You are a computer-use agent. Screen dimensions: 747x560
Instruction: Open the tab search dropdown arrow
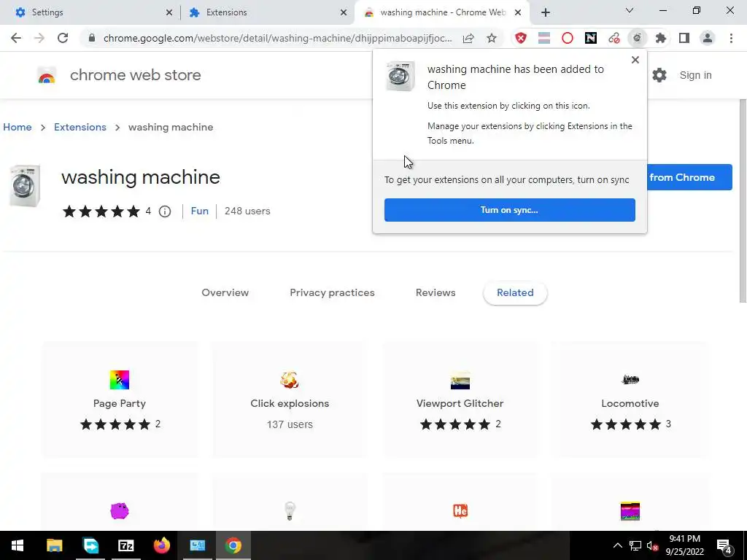[630, 10]
